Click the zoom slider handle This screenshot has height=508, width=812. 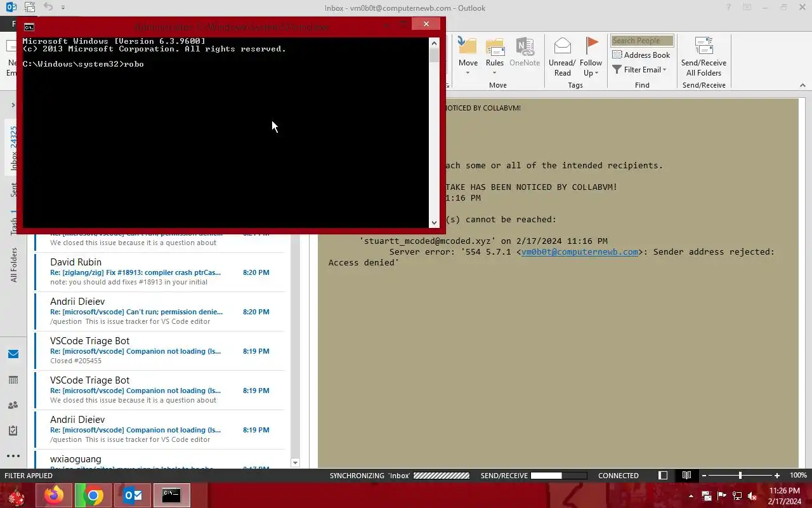tap(740, 475)
